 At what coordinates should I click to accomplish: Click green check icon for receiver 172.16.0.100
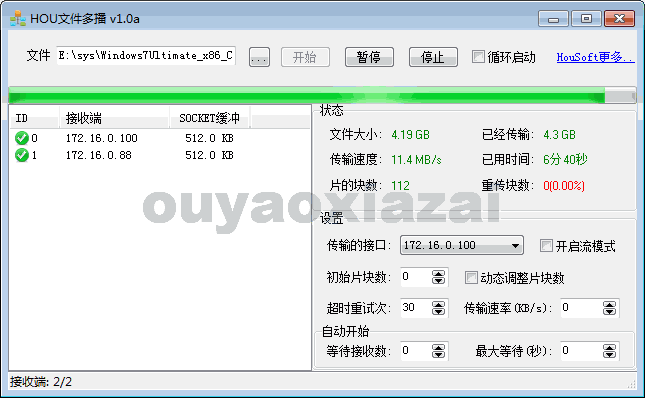(21, 138)
